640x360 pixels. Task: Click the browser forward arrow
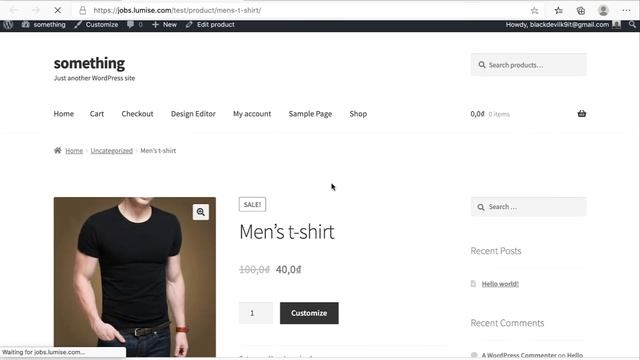[x=36, y=10]
